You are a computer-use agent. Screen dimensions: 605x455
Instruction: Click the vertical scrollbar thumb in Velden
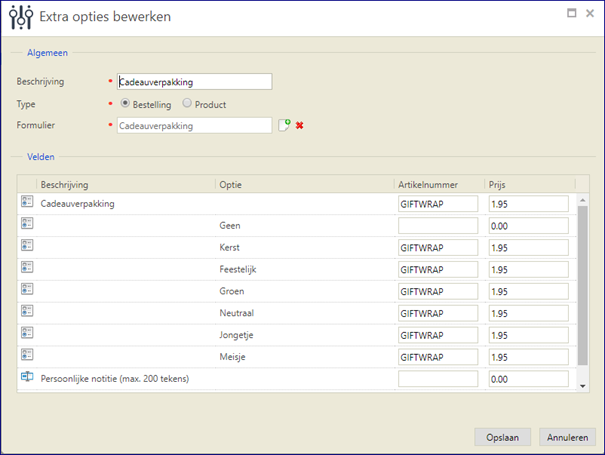coord(583,285)
